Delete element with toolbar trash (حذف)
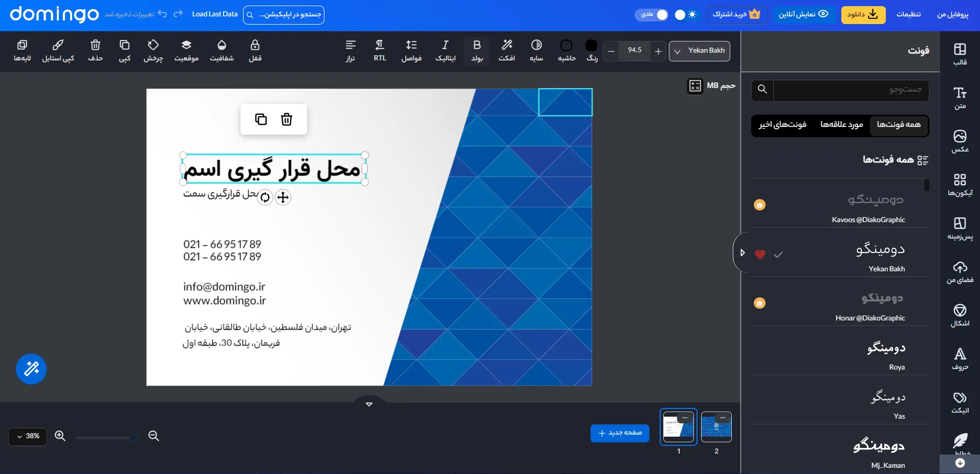The height and width of the screenshot is (474, 980). tap(95, 51)
